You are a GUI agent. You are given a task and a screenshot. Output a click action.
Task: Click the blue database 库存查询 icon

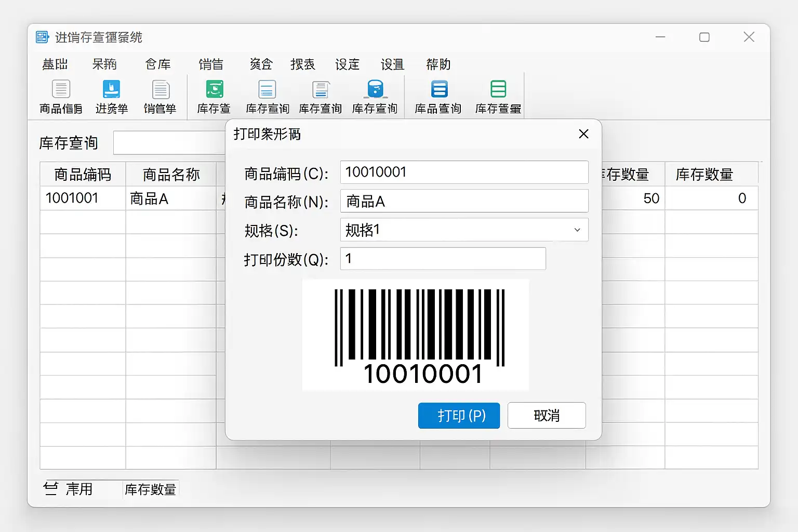[x=375, y=89]
